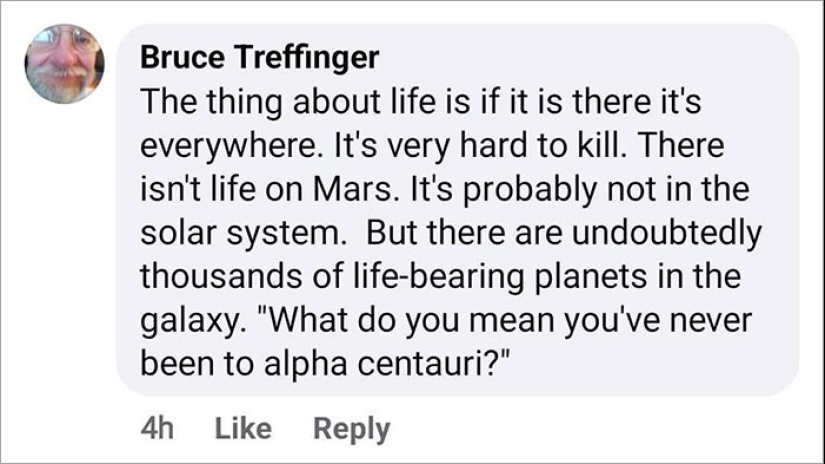Screen dimensions: 825x464
Task: Click the phrase "solar system" in the comment
Action: pos(241,233)
